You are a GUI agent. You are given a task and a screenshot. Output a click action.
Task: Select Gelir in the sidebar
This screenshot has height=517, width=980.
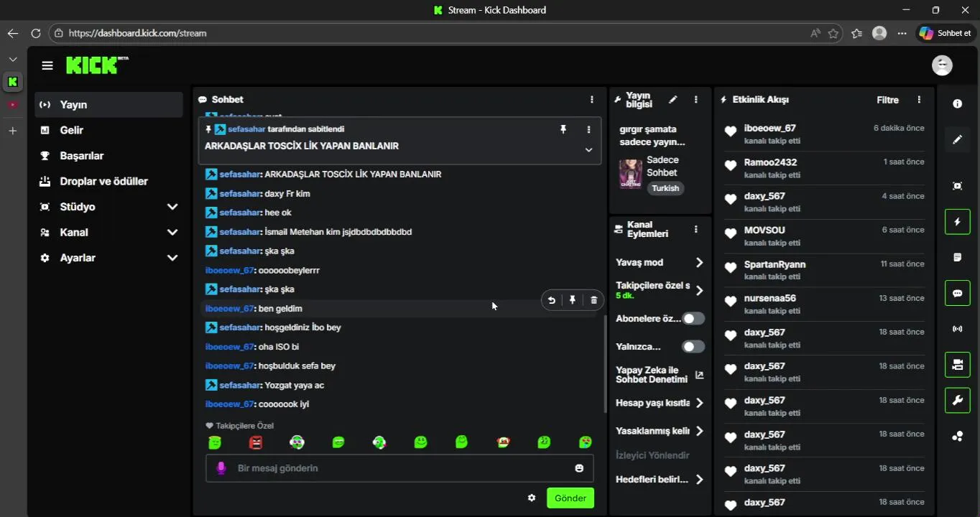pos(108,130)
